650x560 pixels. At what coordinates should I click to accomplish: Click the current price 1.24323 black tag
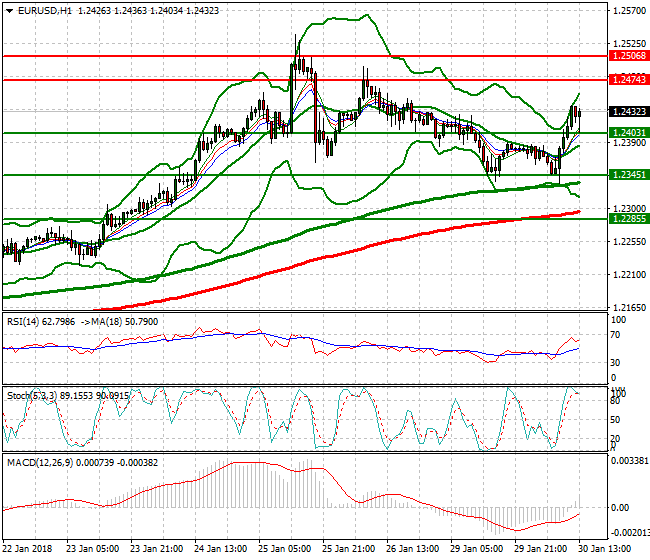628,112
